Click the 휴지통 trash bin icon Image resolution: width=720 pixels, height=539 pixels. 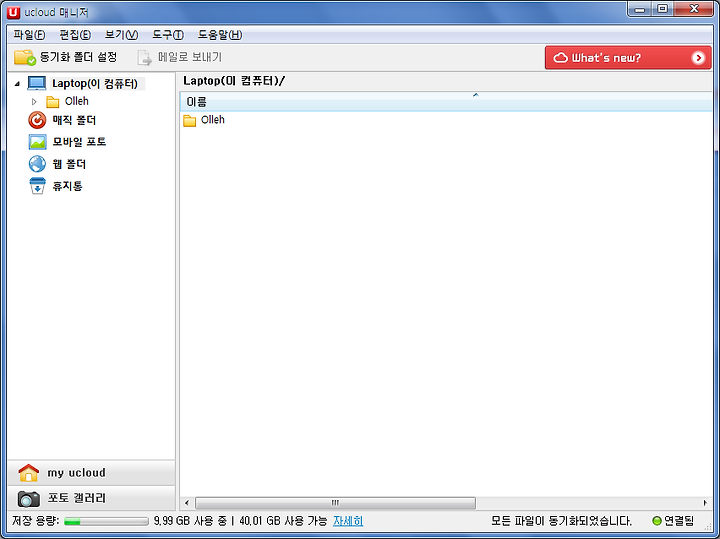point(37,186)
